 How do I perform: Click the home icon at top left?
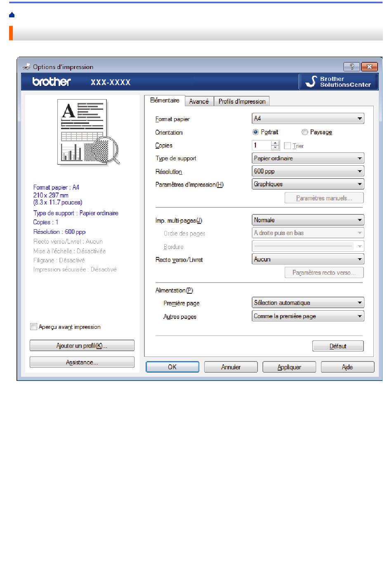click(12, 15)
